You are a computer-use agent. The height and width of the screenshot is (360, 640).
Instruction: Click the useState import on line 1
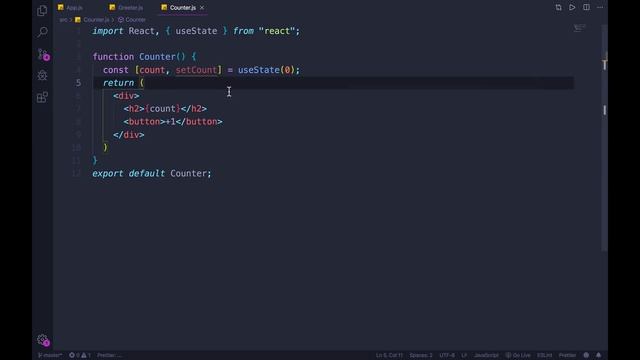196,31
